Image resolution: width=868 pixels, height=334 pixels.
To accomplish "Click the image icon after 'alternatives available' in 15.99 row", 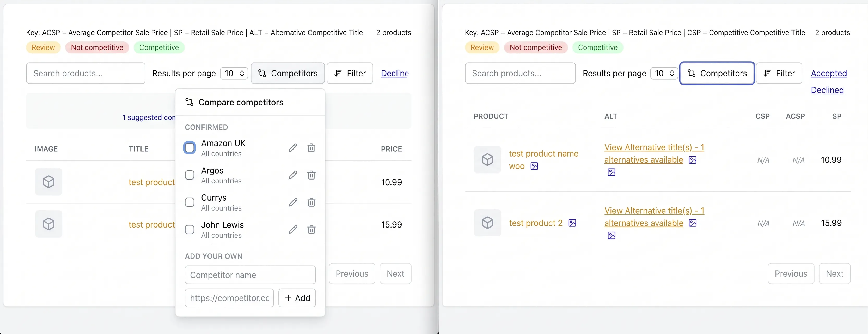I will click(693, 223).
